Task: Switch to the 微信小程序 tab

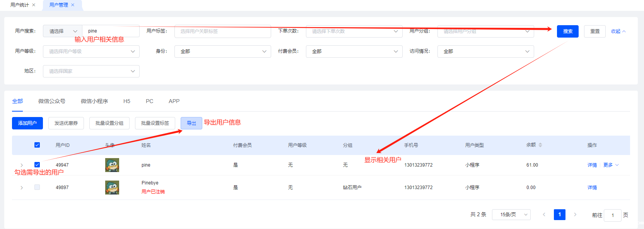Action: (94, 101)
